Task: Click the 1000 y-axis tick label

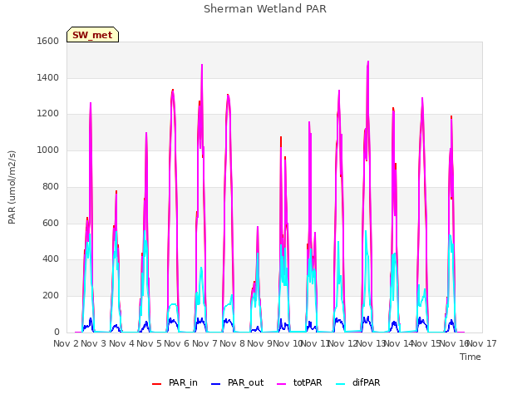Action: (48, 150)
